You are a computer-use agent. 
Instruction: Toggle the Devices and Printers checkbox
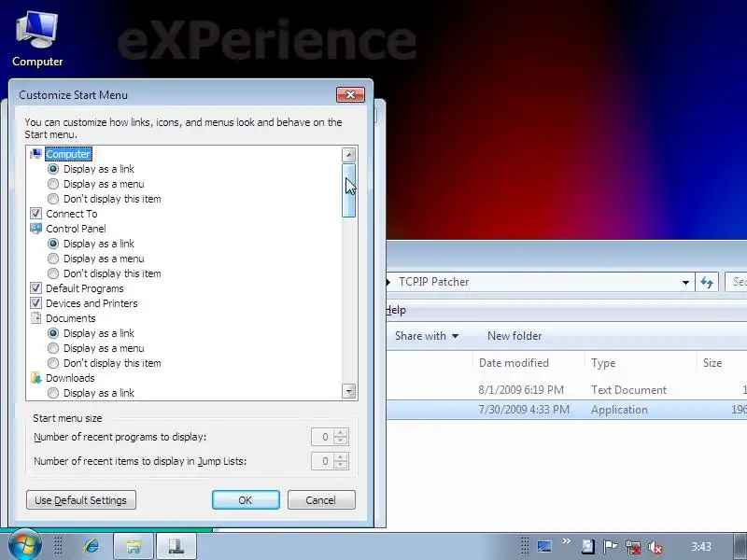[x=35, y=302]
